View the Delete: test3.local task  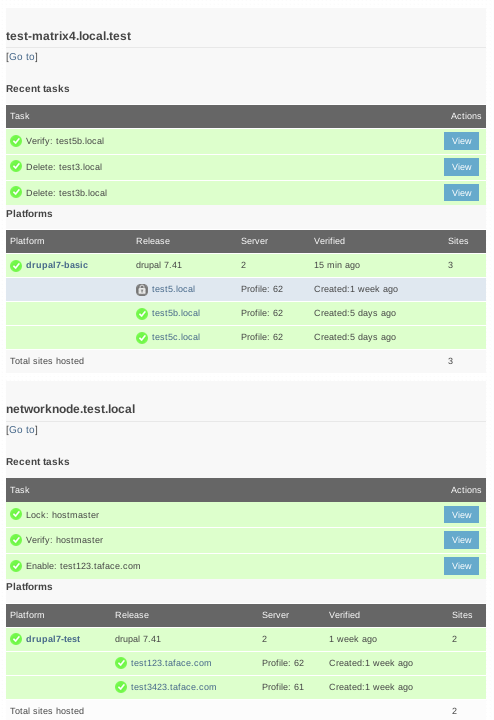pyautogui.click(x=461, y=167)
